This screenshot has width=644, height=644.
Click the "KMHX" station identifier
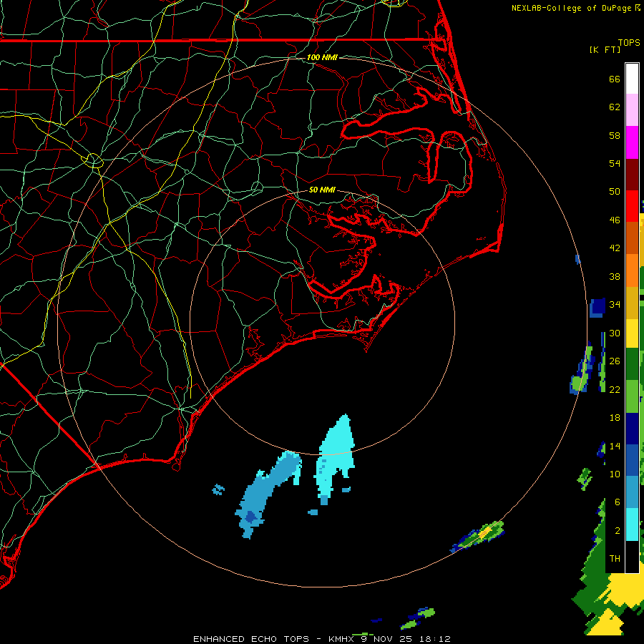(x=341, y=639)
